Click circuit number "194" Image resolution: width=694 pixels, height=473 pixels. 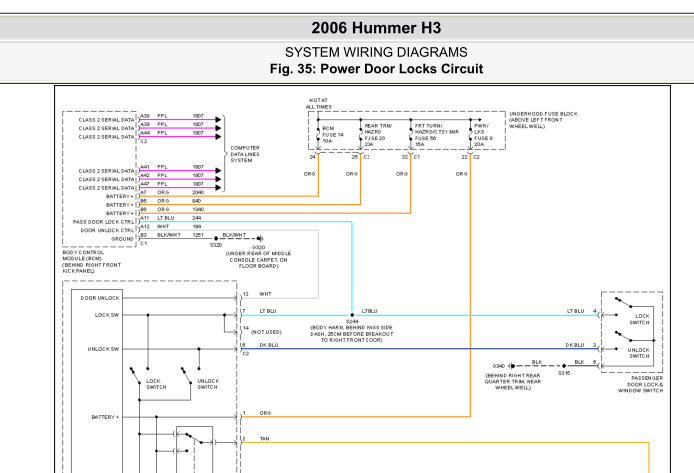tap(197, 227)
